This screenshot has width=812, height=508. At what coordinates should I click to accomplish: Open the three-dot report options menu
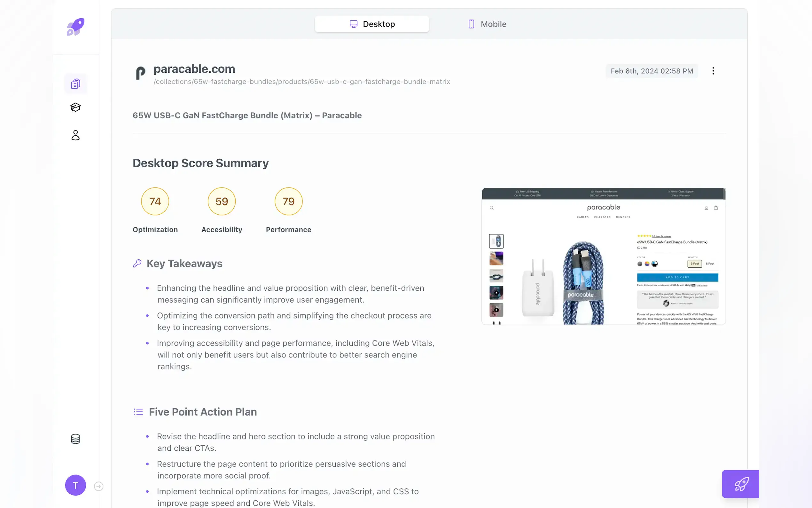[x=713, y=71]
